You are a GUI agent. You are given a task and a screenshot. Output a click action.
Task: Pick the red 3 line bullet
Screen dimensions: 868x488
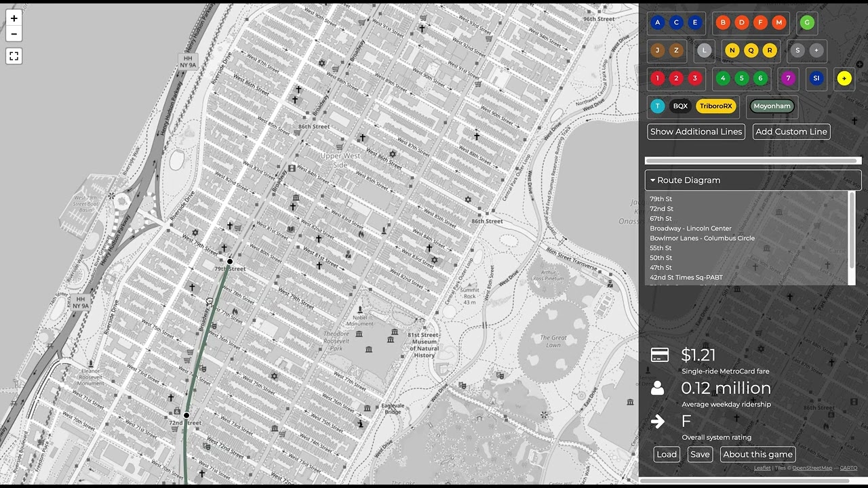[694, 78]
